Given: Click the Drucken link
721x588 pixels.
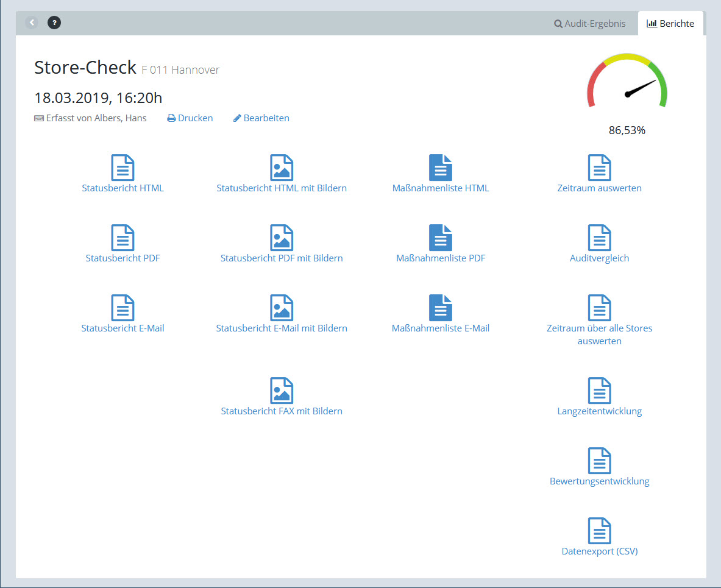Looking at the screenshot, I should [190, 118].
